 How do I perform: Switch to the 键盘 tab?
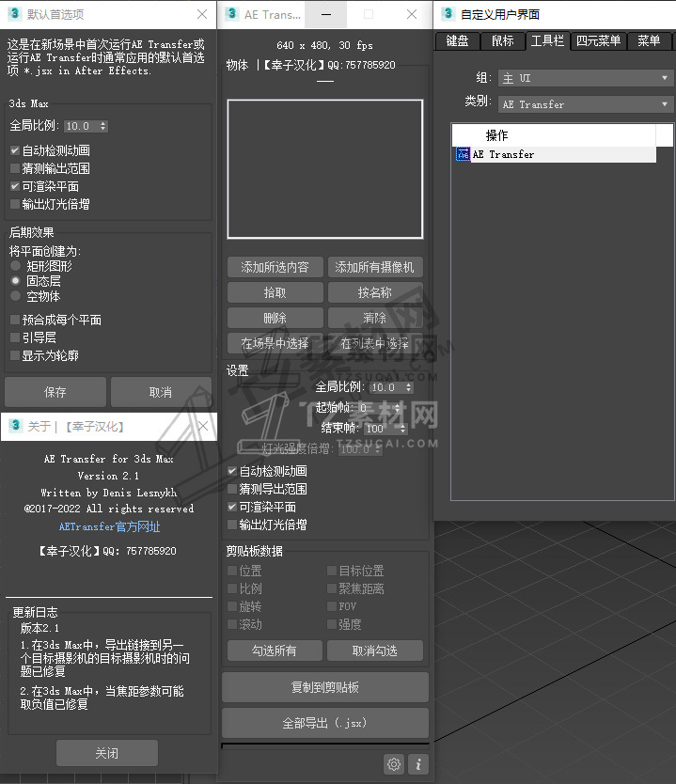coord(458,40)
